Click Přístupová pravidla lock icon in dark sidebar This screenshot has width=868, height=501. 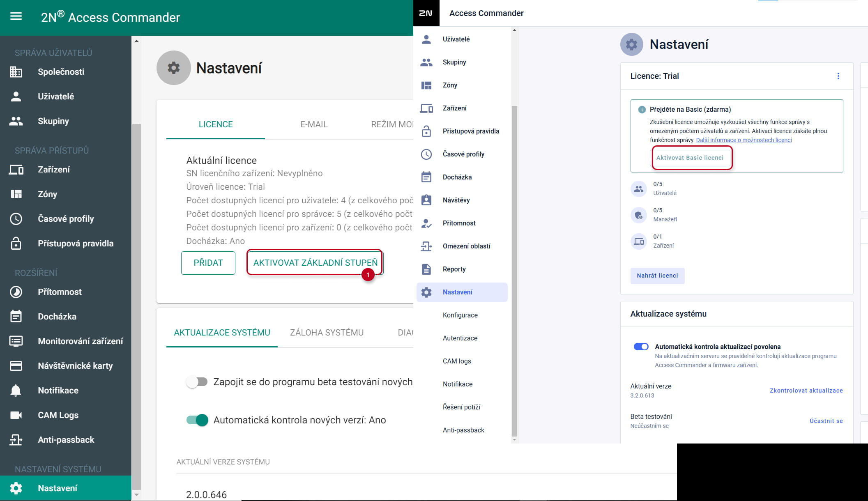coord(16,243)
